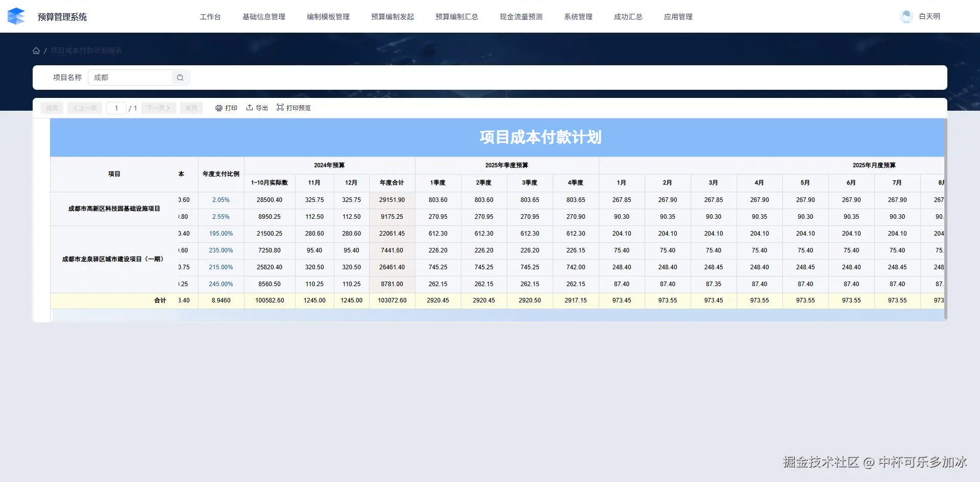This screenshot has height=482, width=980.
Task: Click the annual total cell 8781.00
Action: [x=392, y=284]
